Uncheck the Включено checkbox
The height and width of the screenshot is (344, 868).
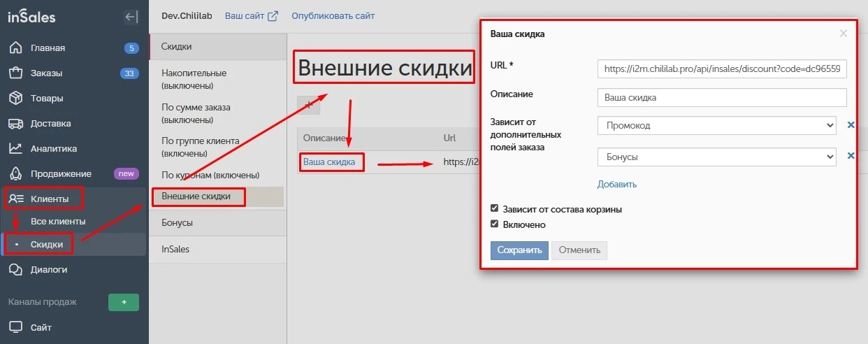(495, 224)
